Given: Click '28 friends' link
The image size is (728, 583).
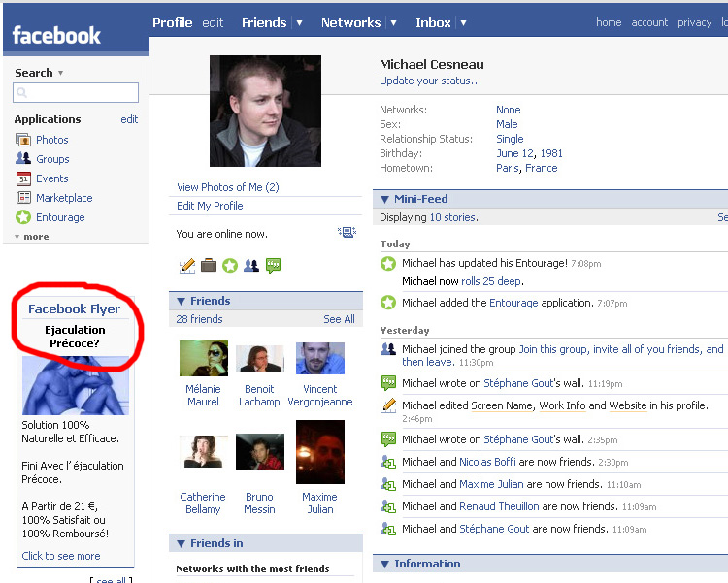Looking at the screenshot, I should click(x=199, y=319).
